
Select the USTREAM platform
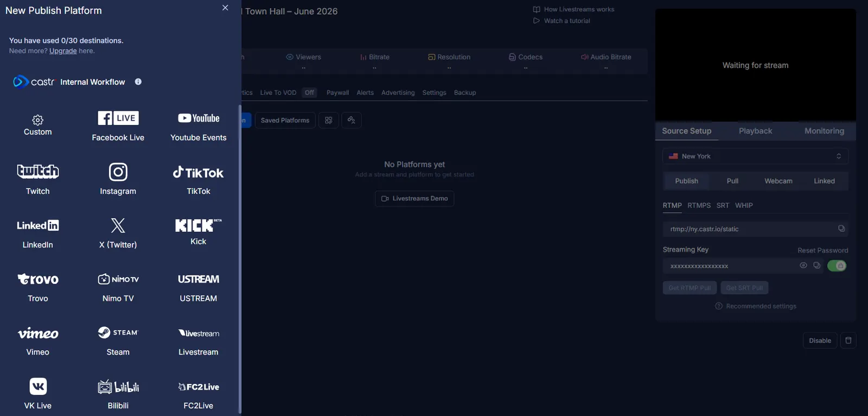tap(198, 287)
